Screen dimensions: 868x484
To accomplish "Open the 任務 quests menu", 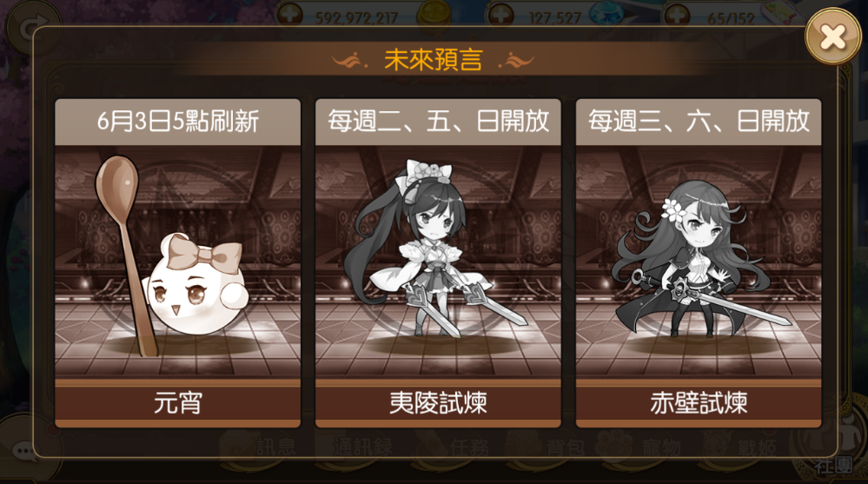I will 455,448.
